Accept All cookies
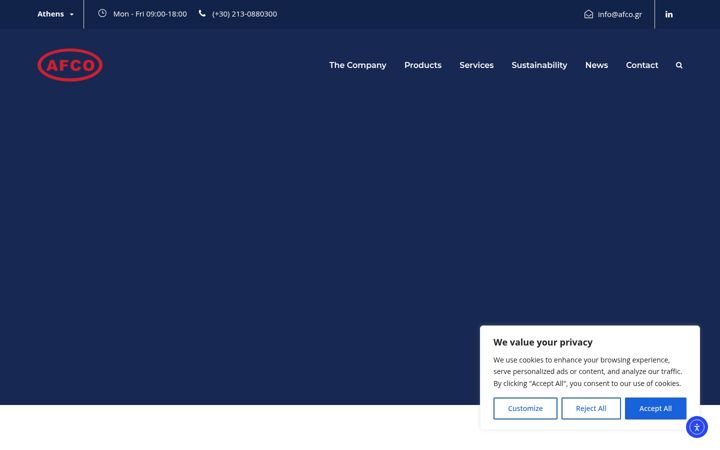This screenshot has height=450, width=720. 655,408
